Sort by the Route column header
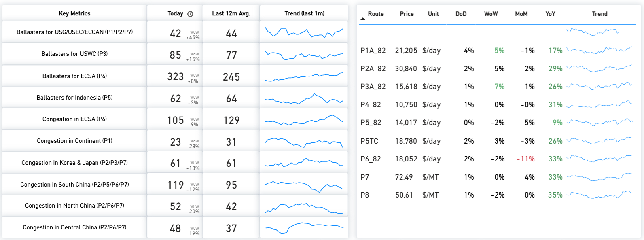The height and width of the screenshot is (240, 644). (x=376, y=14)
